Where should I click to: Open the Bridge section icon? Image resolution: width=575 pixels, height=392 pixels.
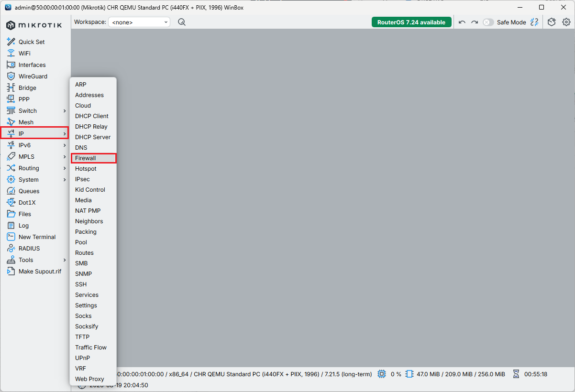pos(11,87)
